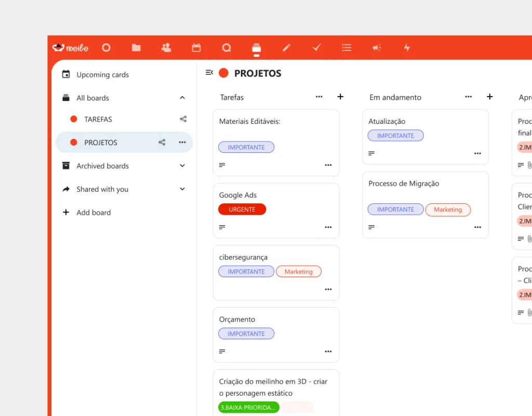Expand the Shared with you section

182,189
